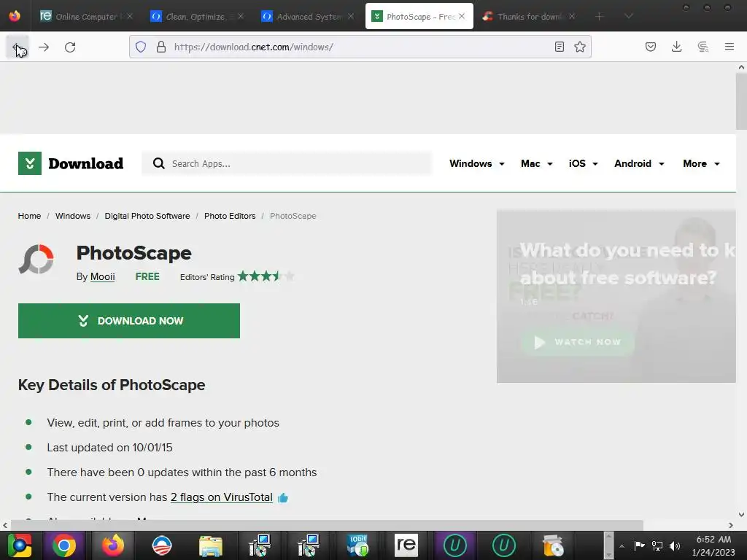The width and height of the screenshot is (747, 560).
Task: Open a new tab with the plus
Action: 600,17
